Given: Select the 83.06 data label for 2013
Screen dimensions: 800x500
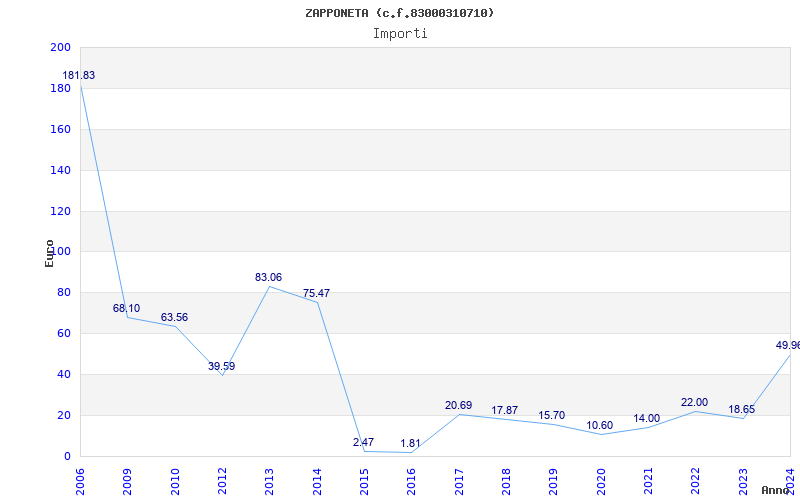Looking at the screenshot, I should tap(268, 278).
